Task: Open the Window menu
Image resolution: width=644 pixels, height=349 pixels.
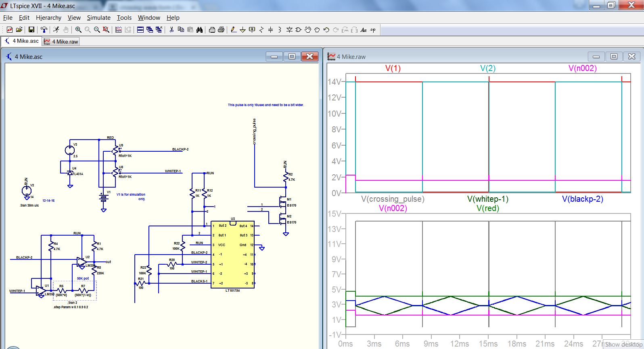Action: [149, 18]
